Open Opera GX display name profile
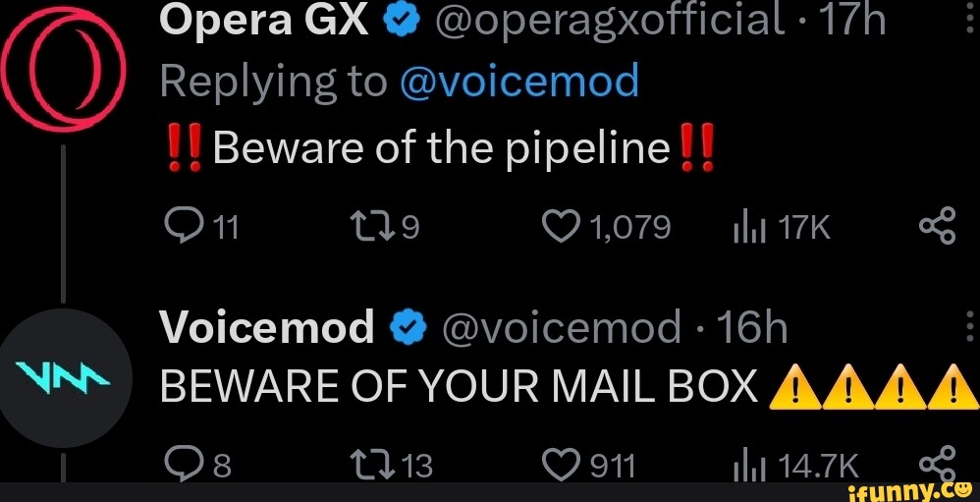980x502 pixels. 262,18
